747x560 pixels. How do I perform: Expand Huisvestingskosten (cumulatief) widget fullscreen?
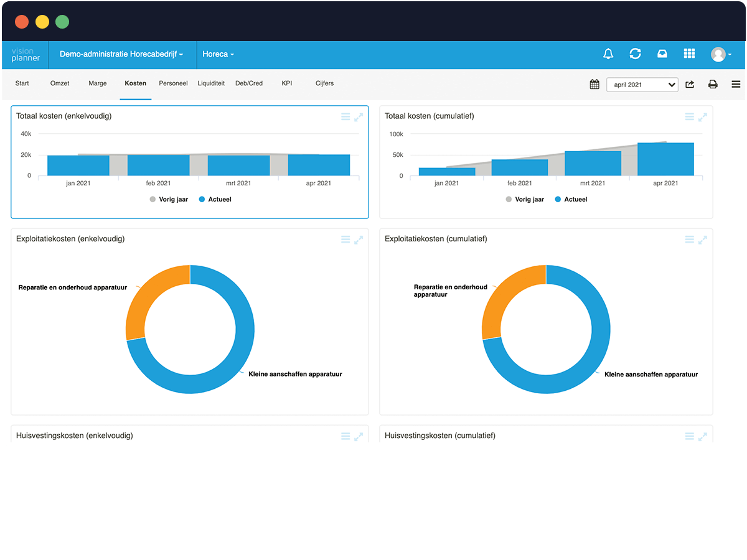coord(702,437)
